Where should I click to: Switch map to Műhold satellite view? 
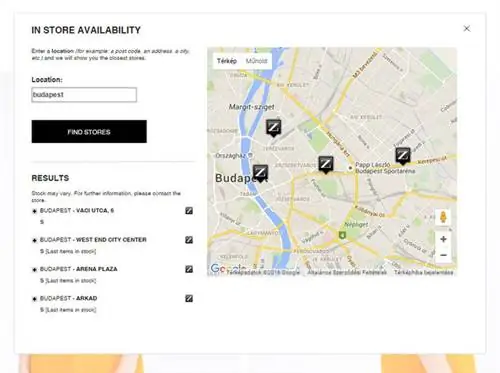tap(256, 61)
